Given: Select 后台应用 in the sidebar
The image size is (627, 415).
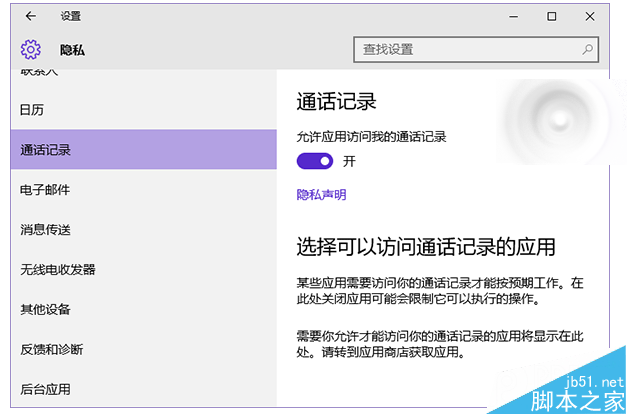Looking at the screenshot, I should [x=45, y=389].
